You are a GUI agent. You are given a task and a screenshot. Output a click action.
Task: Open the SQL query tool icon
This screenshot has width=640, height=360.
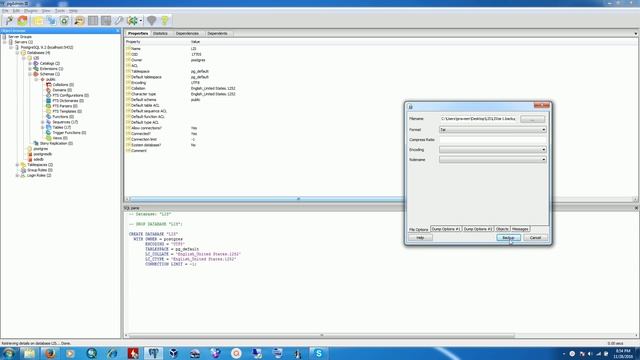tap(80, 20)
